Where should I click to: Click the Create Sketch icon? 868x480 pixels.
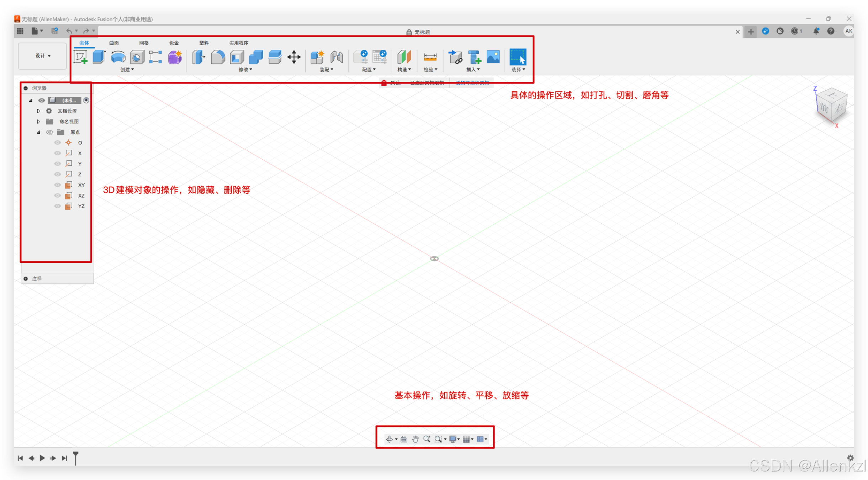click(x=80, y=57)
